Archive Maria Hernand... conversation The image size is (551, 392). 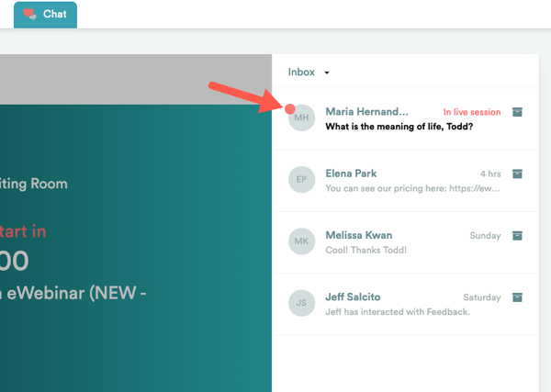coord(517,112)
